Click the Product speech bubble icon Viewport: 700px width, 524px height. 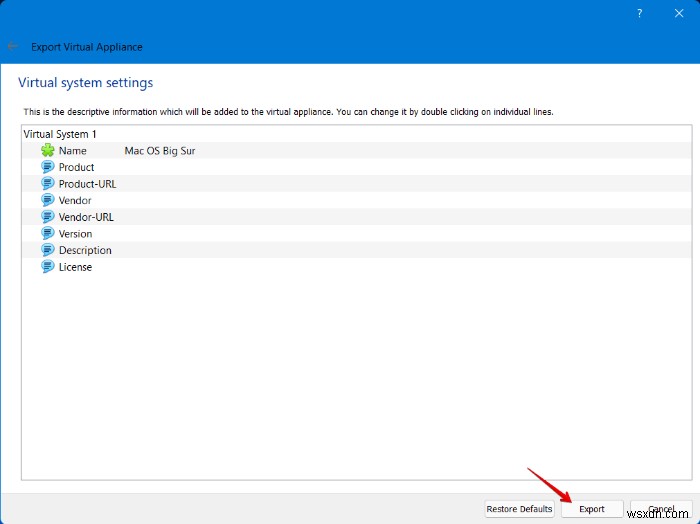coord(48,167)
